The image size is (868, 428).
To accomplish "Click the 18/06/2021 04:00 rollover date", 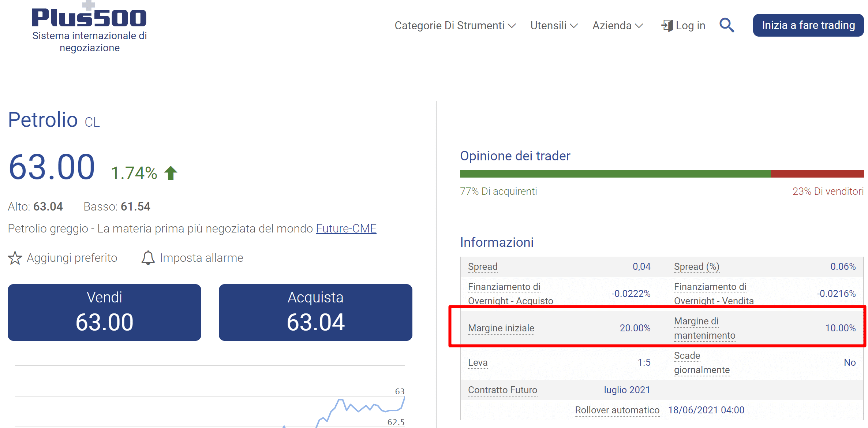I will 706,410.
